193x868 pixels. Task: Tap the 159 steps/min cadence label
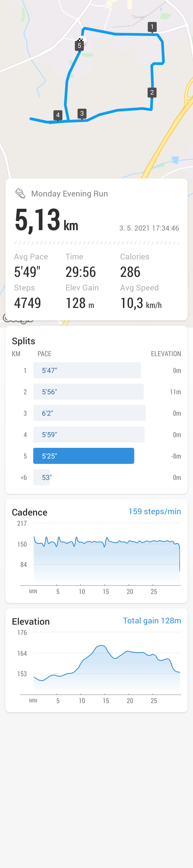(x=155, y=512)
